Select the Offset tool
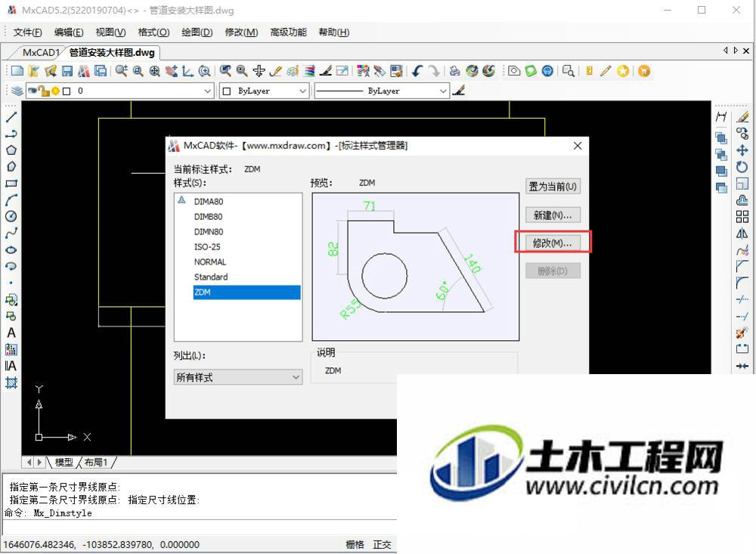Screen dimensions: 756x554 tap(742, 200)
